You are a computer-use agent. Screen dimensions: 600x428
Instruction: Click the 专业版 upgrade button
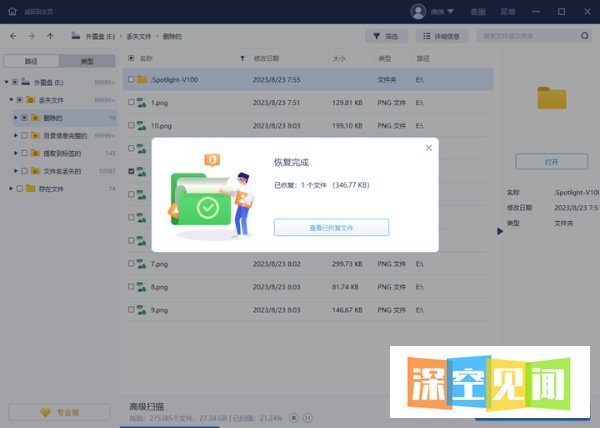59,412
